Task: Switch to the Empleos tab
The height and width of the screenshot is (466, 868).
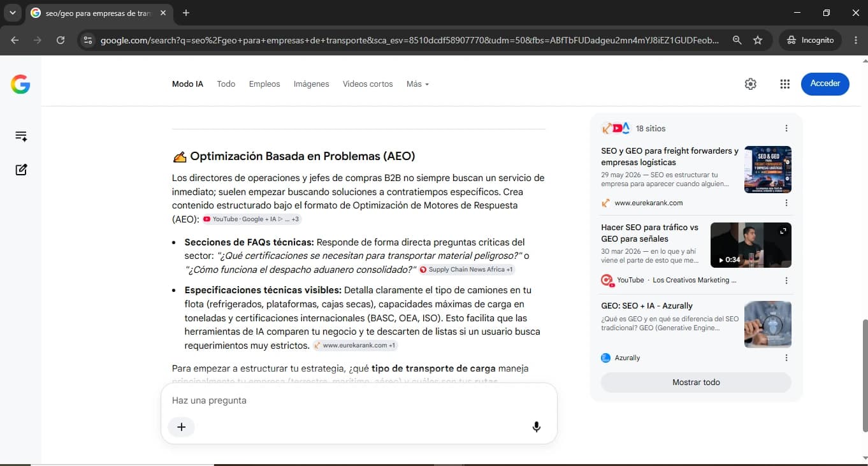Action: click(x=264, y=84)
